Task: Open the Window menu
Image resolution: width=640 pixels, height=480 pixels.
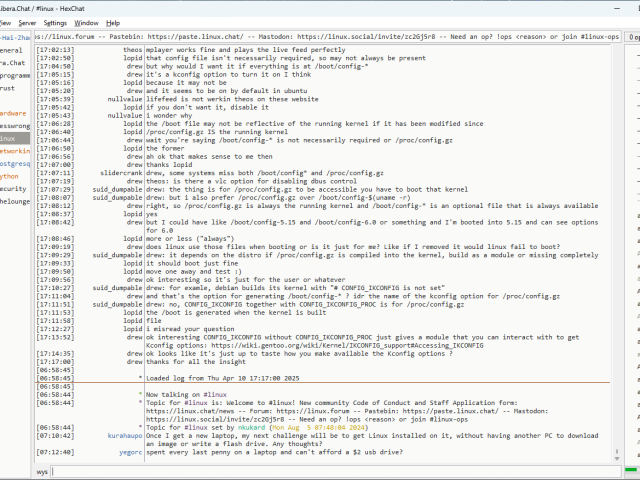Action: tap(87, 22)
